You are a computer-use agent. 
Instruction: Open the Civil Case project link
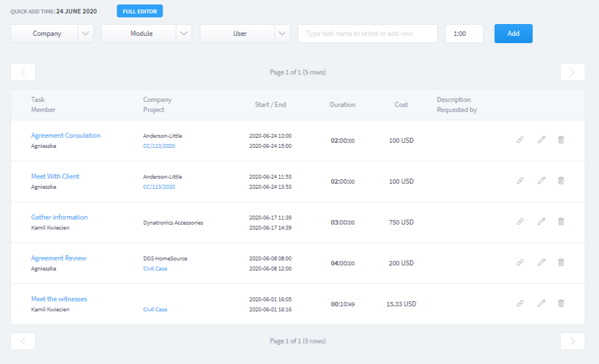(x=155, y=268)
